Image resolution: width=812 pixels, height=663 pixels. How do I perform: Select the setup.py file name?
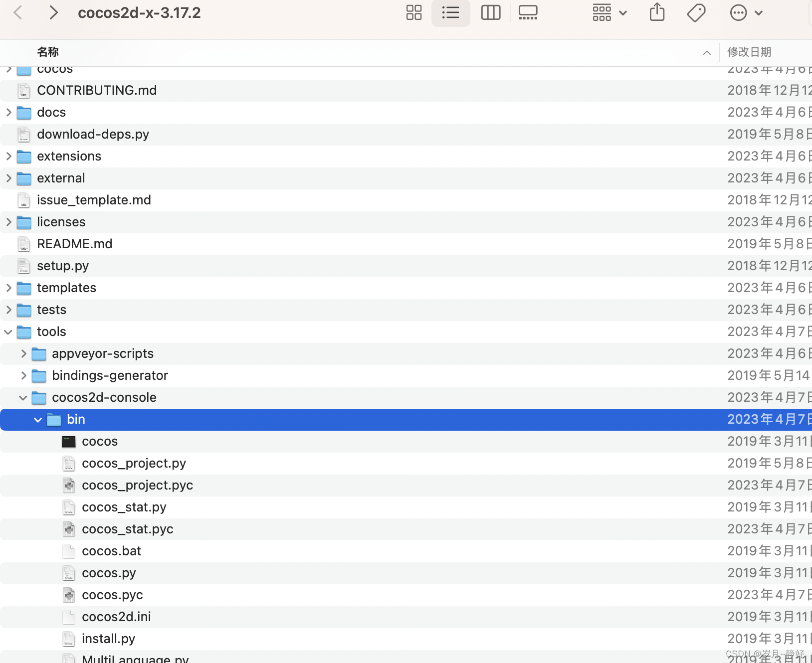coord(63,266)
